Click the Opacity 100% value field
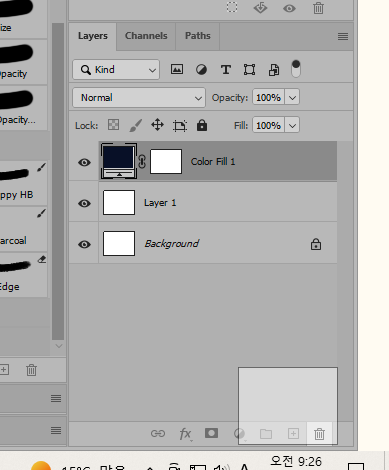Image resolution: width=389 pixels, height=470 pixels. [x=268, y=98]
